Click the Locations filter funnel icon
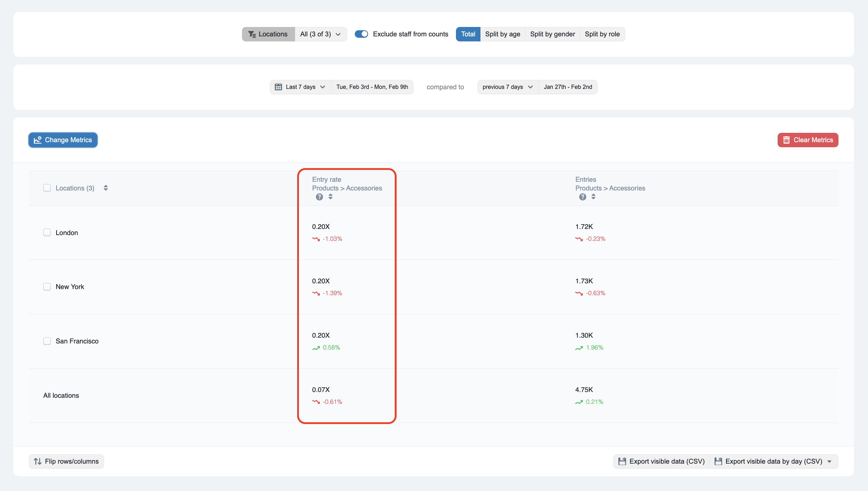868x491 pixels. pos(252,34)
